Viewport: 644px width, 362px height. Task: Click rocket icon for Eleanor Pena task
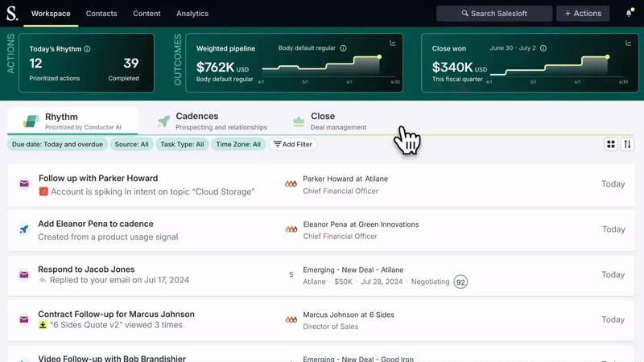[24, 229]
